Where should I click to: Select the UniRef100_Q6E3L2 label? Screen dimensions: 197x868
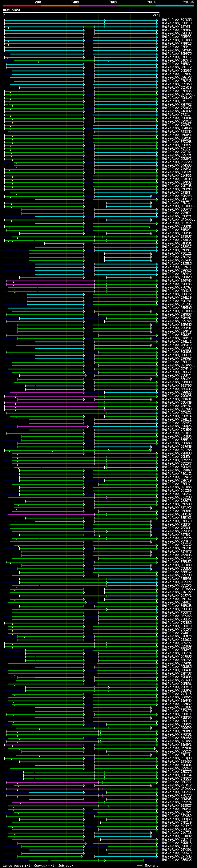177,345
